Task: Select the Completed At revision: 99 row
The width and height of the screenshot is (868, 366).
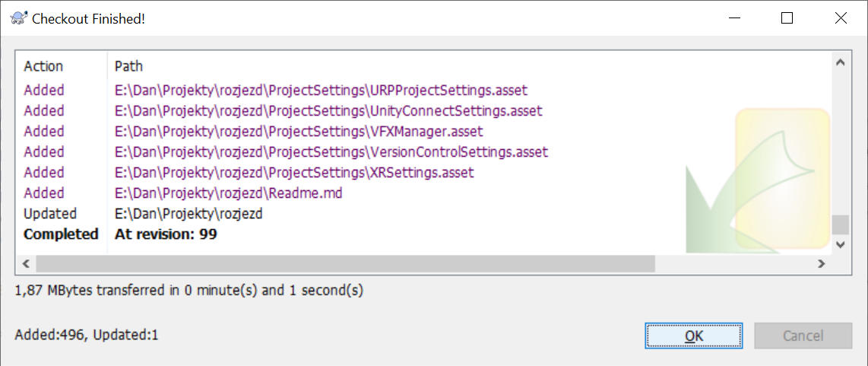Action: 165,234
